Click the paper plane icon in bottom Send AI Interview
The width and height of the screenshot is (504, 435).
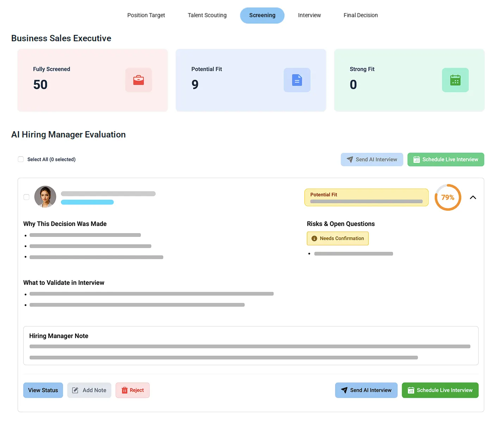click(x=344, y=390)
